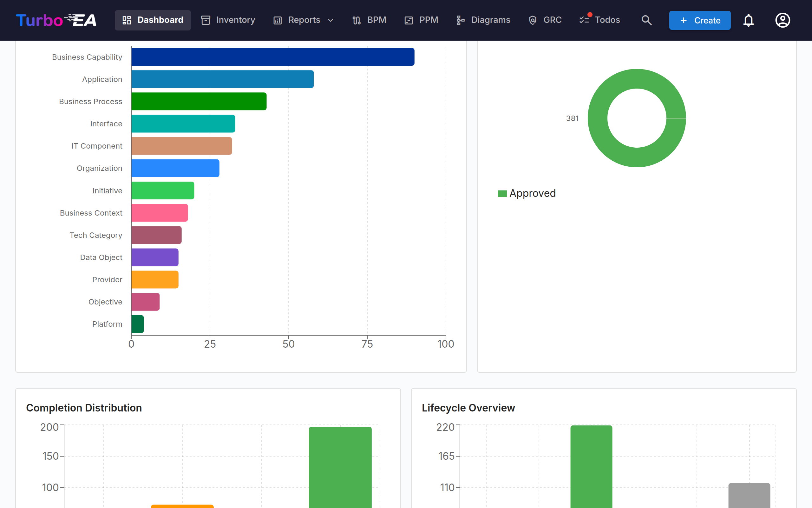Open the Diagrams section
Screen dimensions: 812x508
click(483, 20)
